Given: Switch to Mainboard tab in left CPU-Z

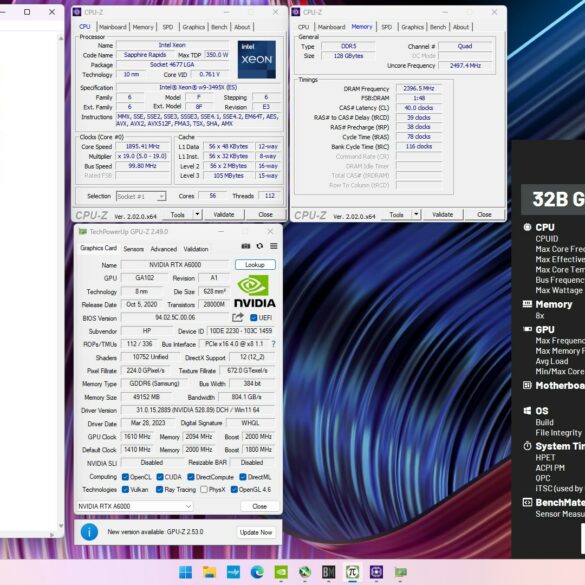Looking at the screenshot, I should pos(113,27).
